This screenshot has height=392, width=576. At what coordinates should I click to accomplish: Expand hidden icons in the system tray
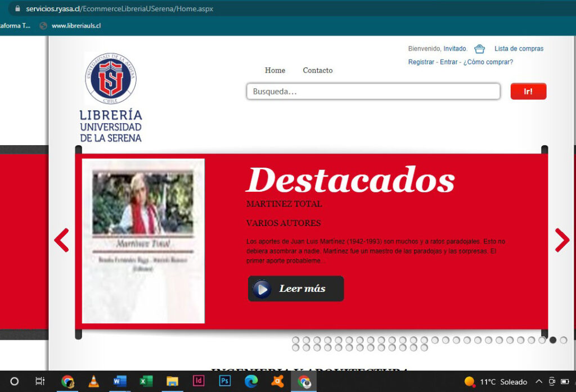tap(539, 382)
